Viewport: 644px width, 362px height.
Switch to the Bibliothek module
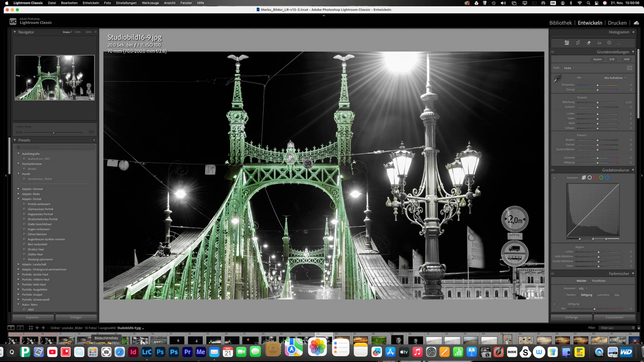560,23
